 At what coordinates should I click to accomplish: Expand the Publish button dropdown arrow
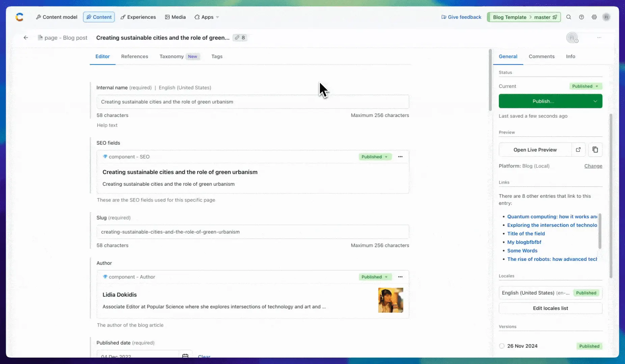(595, 101)
